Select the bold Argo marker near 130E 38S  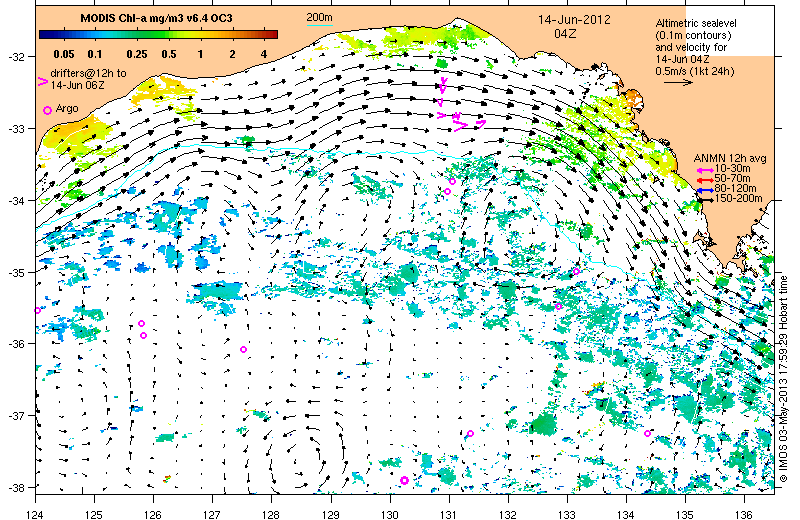[404, 480]
